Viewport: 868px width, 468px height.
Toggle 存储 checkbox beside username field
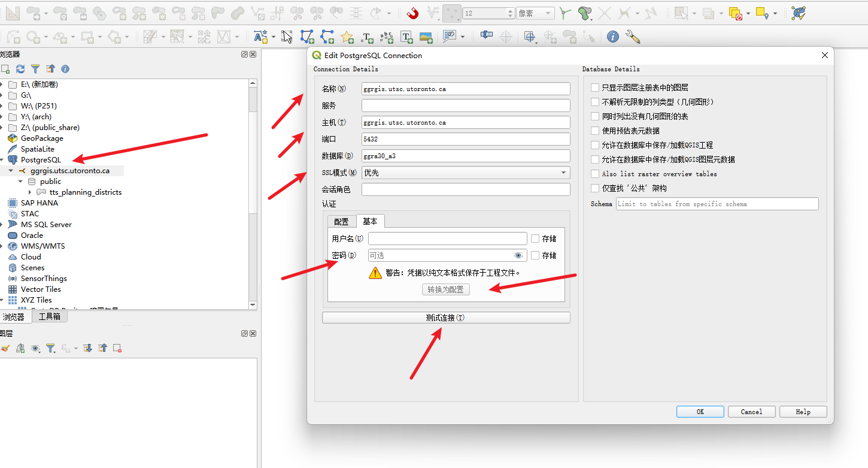tap(535, 238)
